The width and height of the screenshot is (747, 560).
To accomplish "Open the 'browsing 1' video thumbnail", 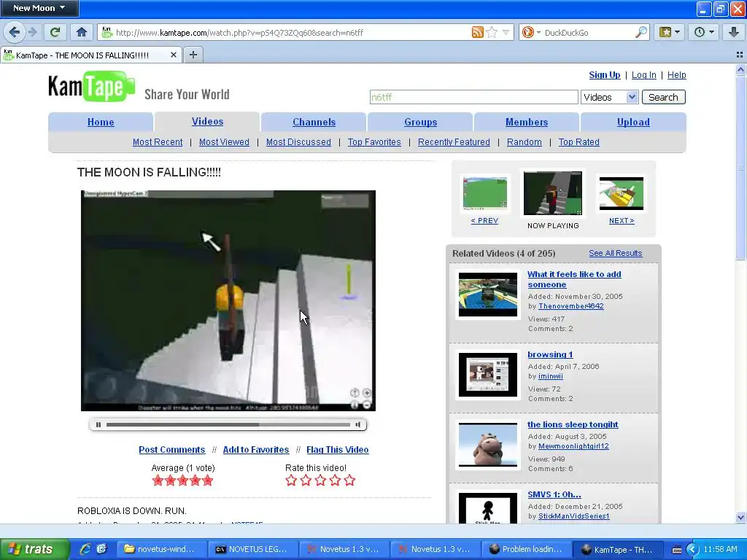I will point(488,374).
